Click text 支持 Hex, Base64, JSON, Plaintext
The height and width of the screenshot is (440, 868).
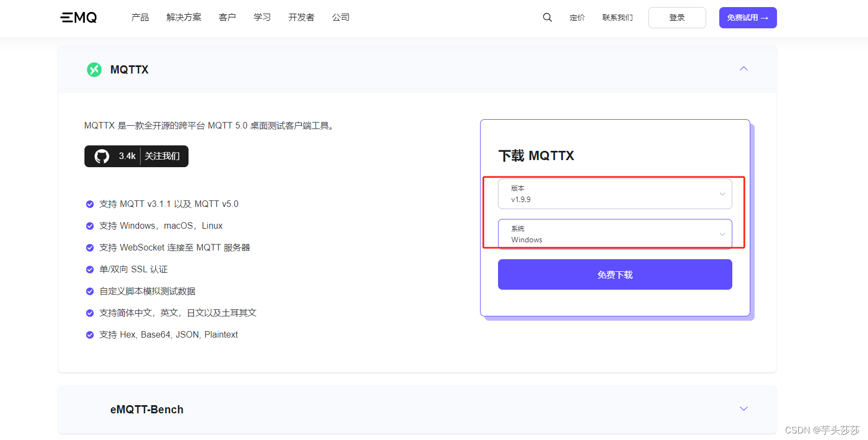point(168,335)
